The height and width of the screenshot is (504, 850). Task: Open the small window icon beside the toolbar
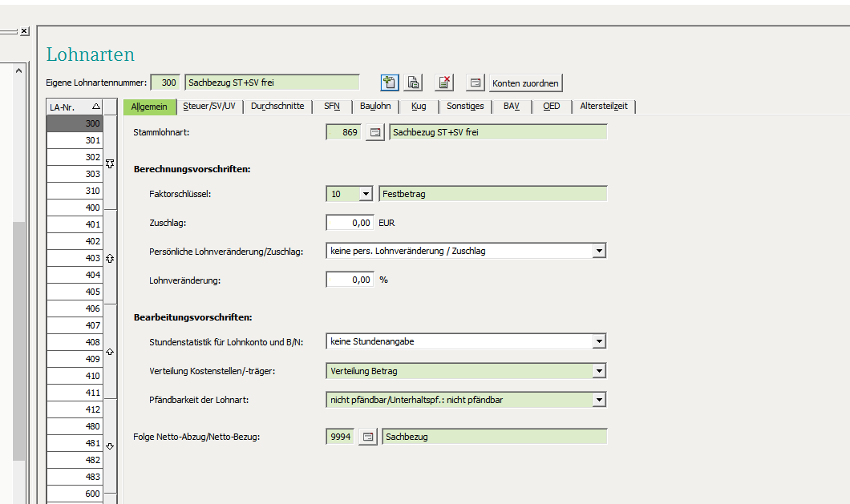point(476,82)
